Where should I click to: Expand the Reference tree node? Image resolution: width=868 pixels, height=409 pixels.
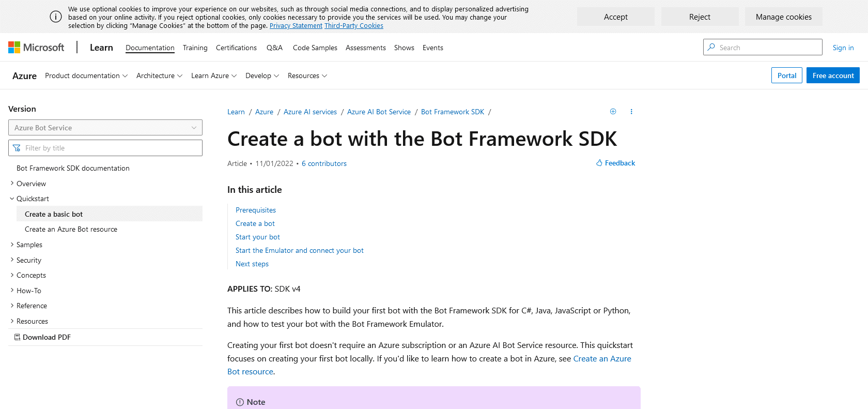click(12, 306)
